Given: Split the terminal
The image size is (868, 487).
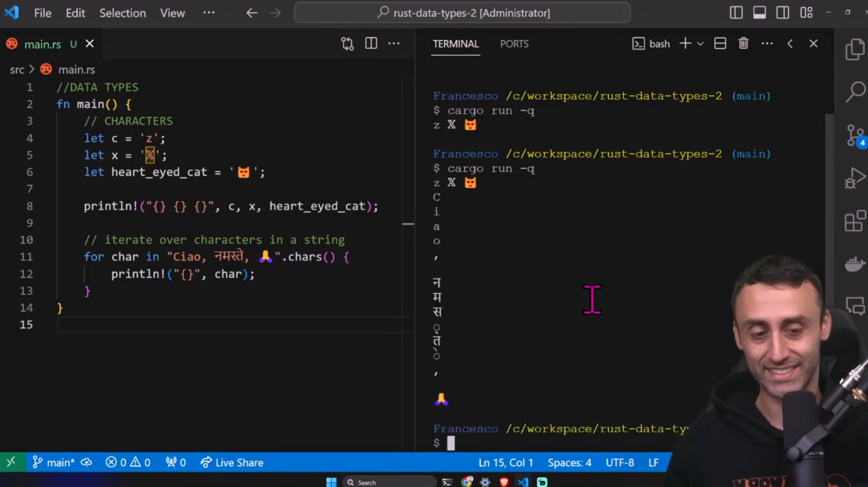Looking at the screenshot, I should (x=720, y=43).
